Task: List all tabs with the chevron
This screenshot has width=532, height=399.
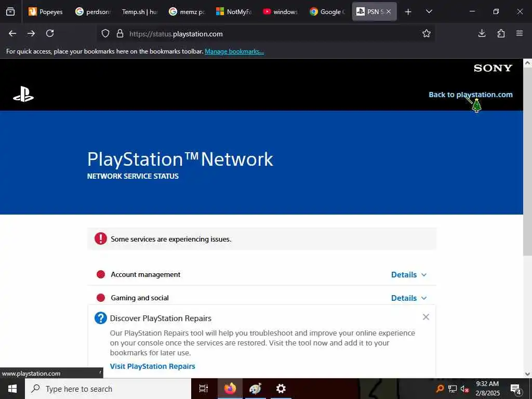Action: 429,11
